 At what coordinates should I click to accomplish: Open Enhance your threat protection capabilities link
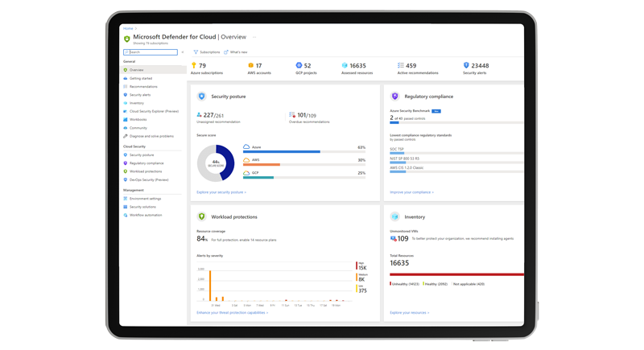[232, 313]
